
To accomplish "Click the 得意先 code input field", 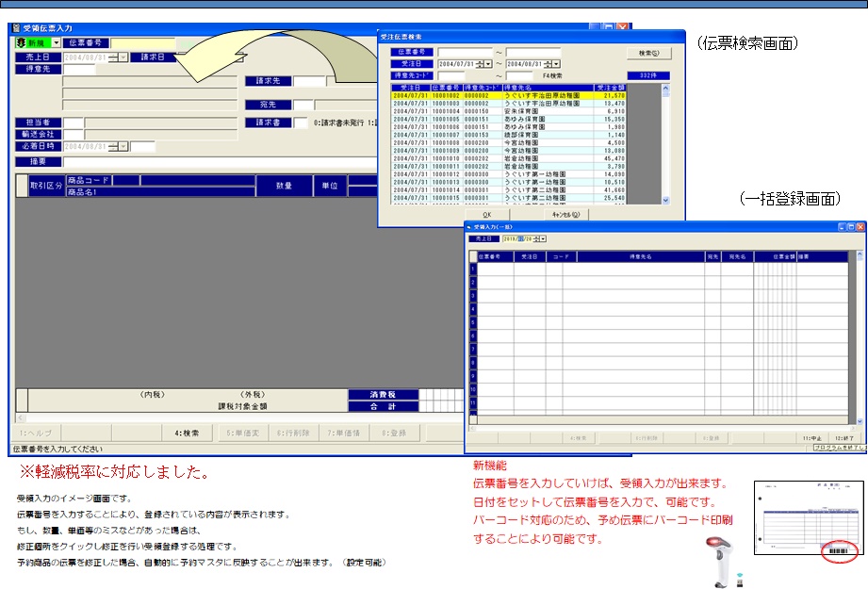I will click(79, 69).
